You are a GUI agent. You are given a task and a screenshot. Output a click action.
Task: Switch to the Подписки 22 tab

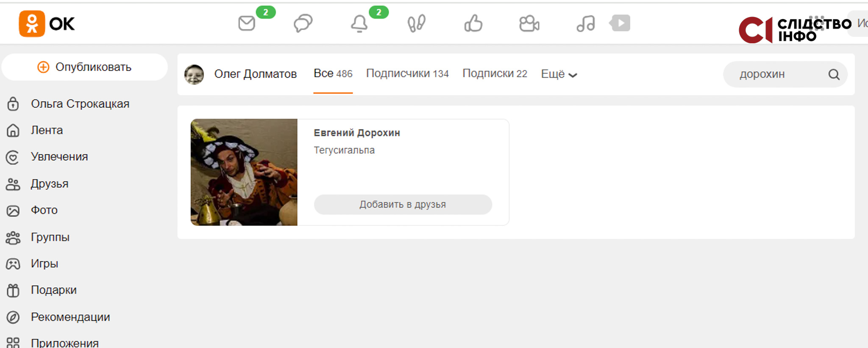[495, 74]
